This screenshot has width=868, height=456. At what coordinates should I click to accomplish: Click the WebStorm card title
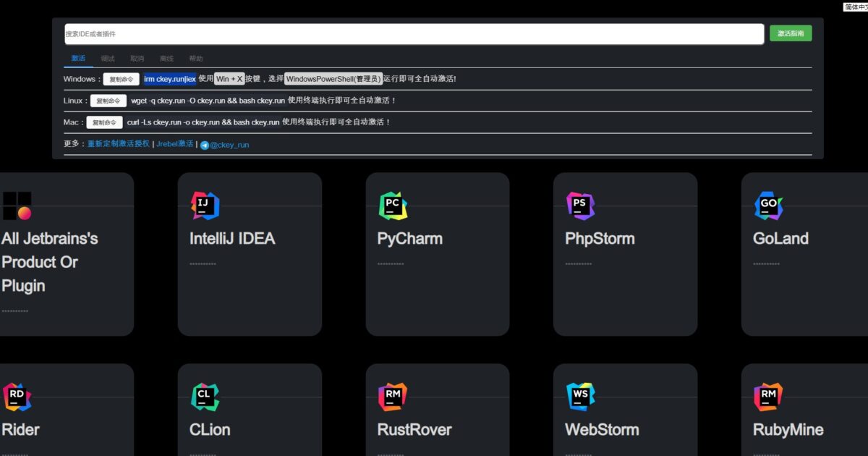[602, 430]
